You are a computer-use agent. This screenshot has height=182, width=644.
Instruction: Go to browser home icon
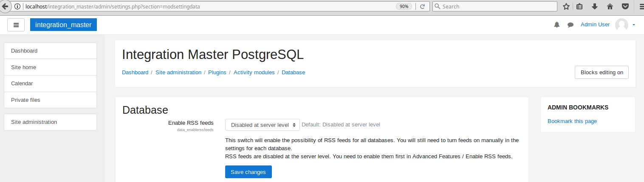click(610, 6)
